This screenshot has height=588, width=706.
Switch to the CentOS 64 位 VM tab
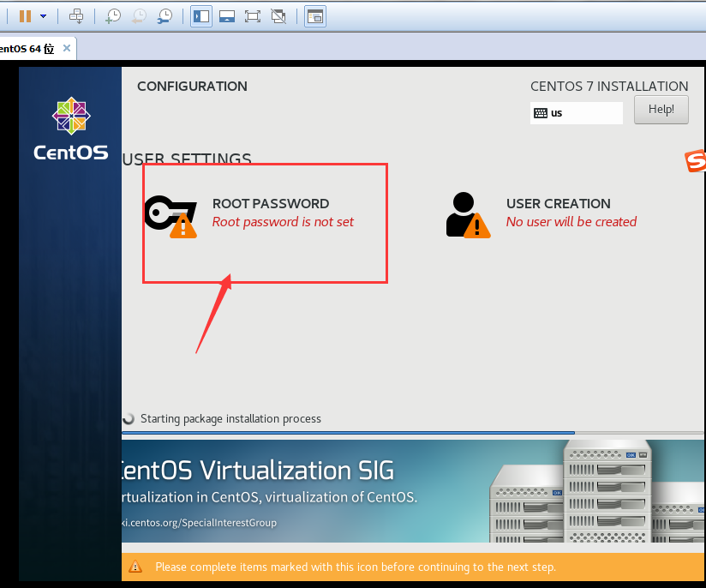(x=27, y=49)
